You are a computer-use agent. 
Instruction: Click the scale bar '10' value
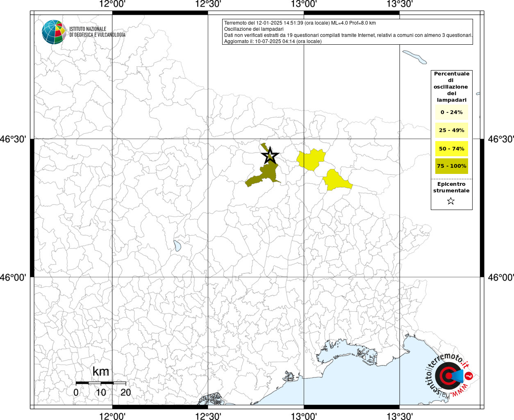pos(101,393)
